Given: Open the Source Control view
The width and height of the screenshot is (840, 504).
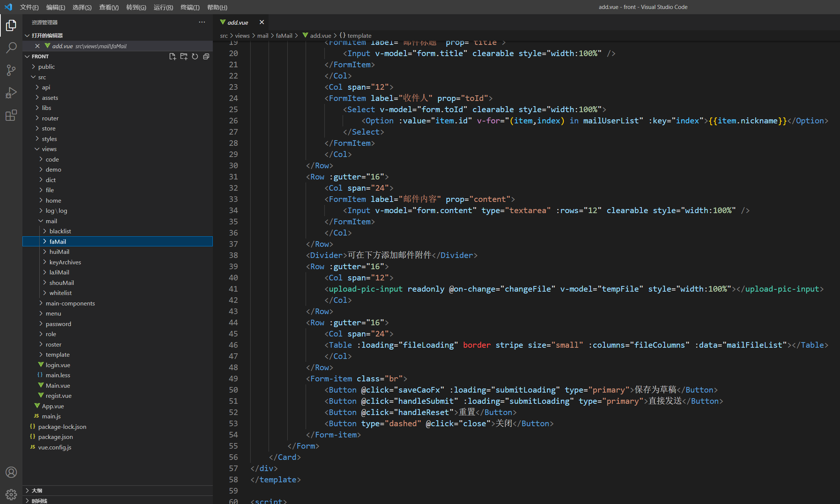Looking at the screenshot, I should (11, 70).
